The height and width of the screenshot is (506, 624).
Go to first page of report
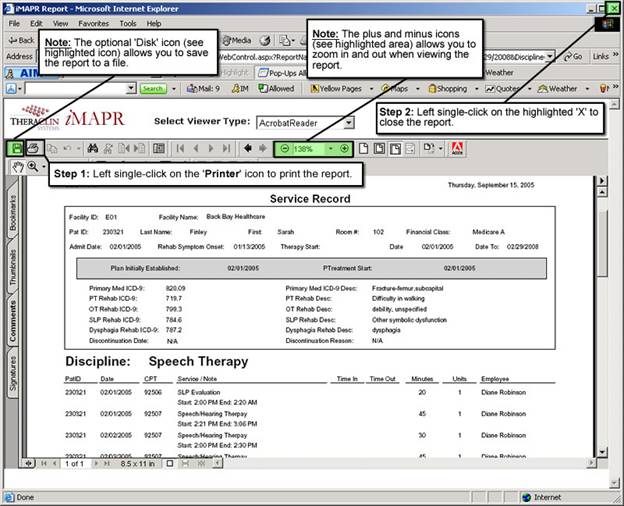181,148
